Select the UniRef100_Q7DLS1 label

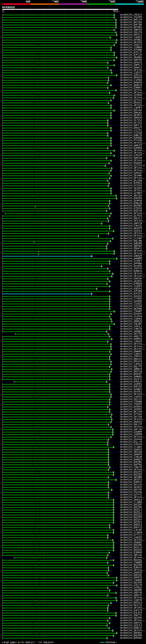131,75
